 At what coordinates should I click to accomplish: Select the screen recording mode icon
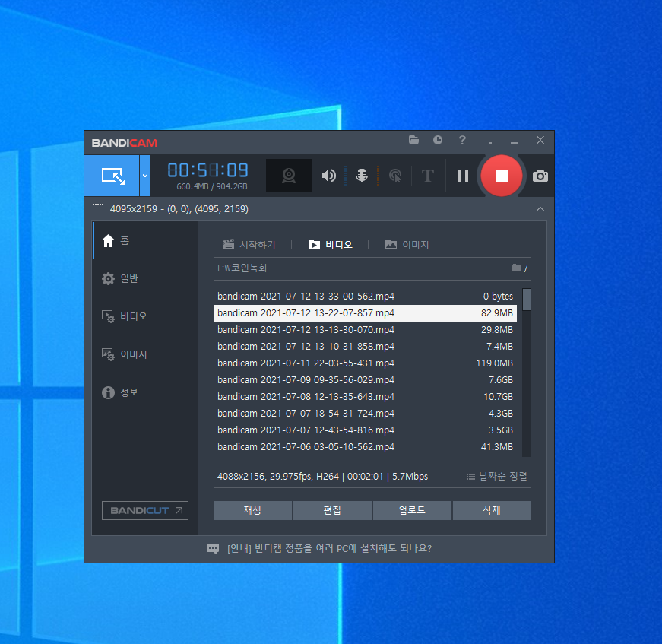click(x=112, y=176)
